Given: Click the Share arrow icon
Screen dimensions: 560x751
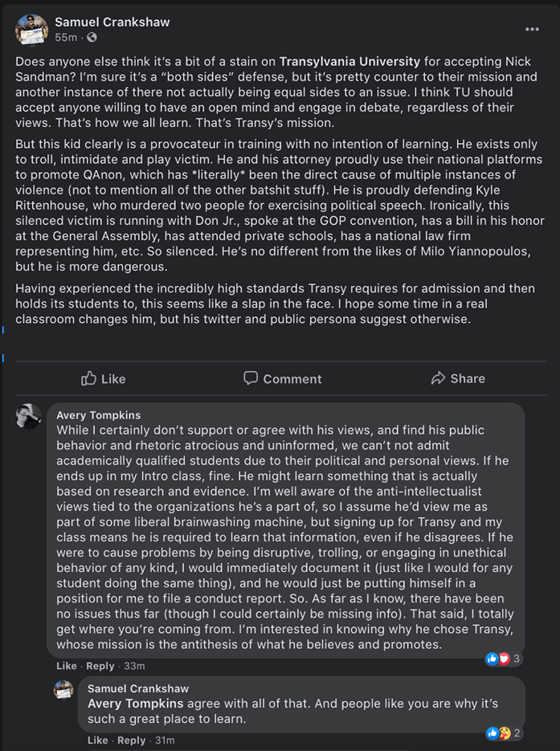Looking at the screenshot, I should 438,378.
